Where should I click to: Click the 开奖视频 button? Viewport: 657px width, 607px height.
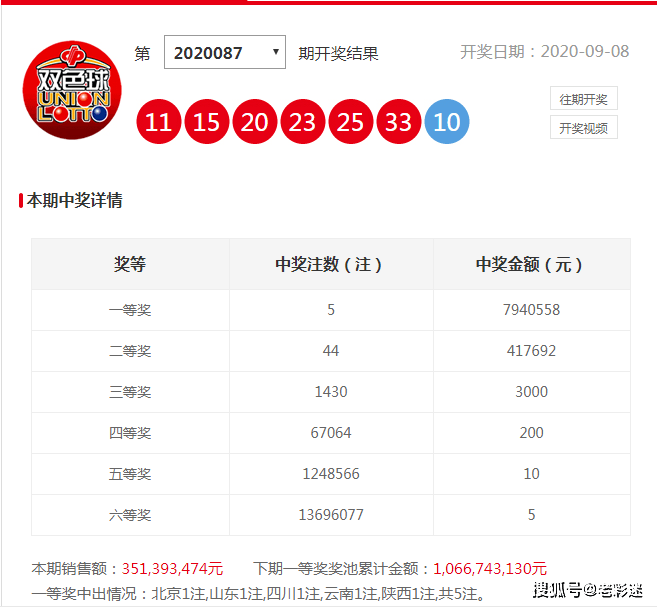pos(583,127)
